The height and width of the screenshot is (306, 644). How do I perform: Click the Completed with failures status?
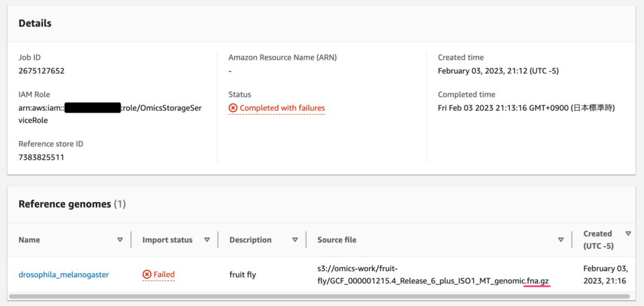[282, 108]
